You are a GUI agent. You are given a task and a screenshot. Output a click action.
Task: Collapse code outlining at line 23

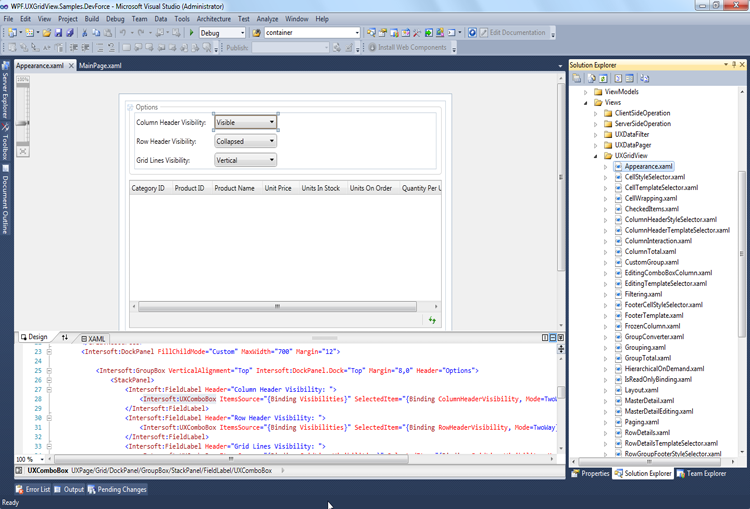pos(49,352)
